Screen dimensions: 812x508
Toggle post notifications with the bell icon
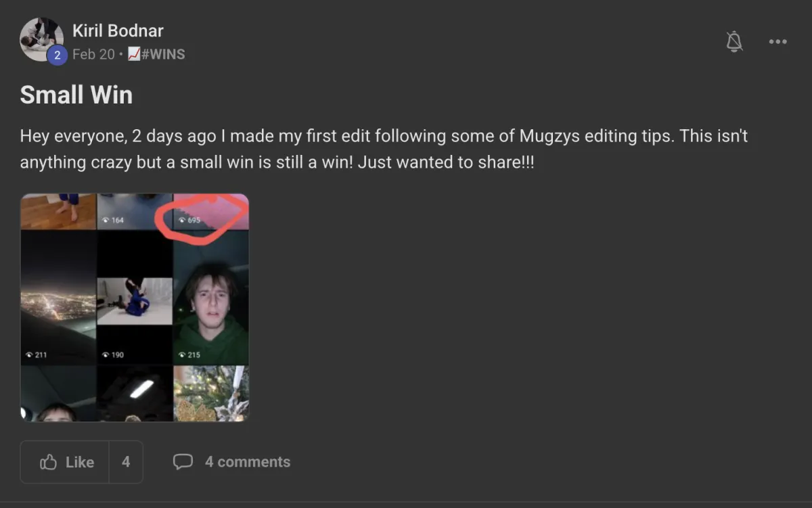734,41
